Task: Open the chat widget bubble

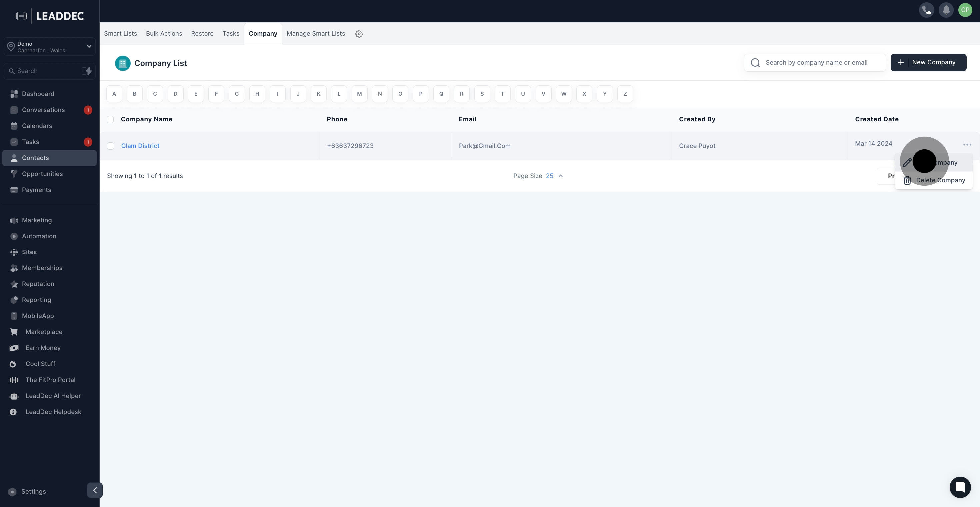Action: tap(960, 487)
